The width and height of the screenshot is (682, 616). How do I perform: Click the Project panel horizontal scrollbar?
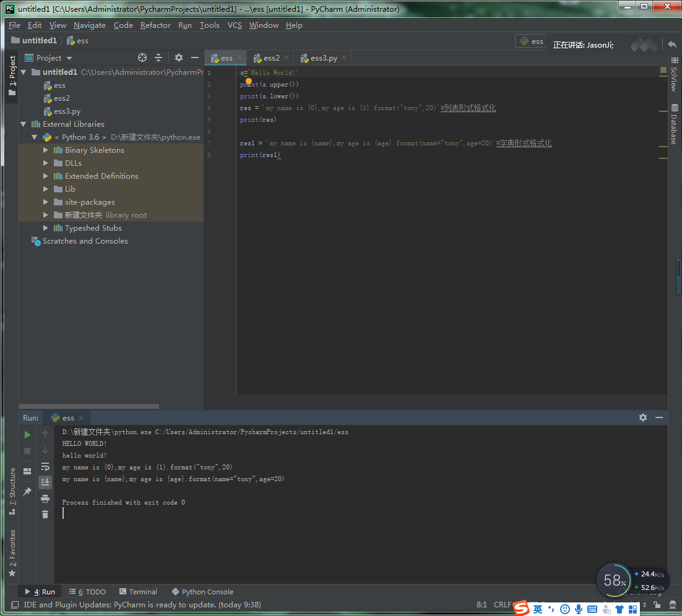click(x=88, y=406)
